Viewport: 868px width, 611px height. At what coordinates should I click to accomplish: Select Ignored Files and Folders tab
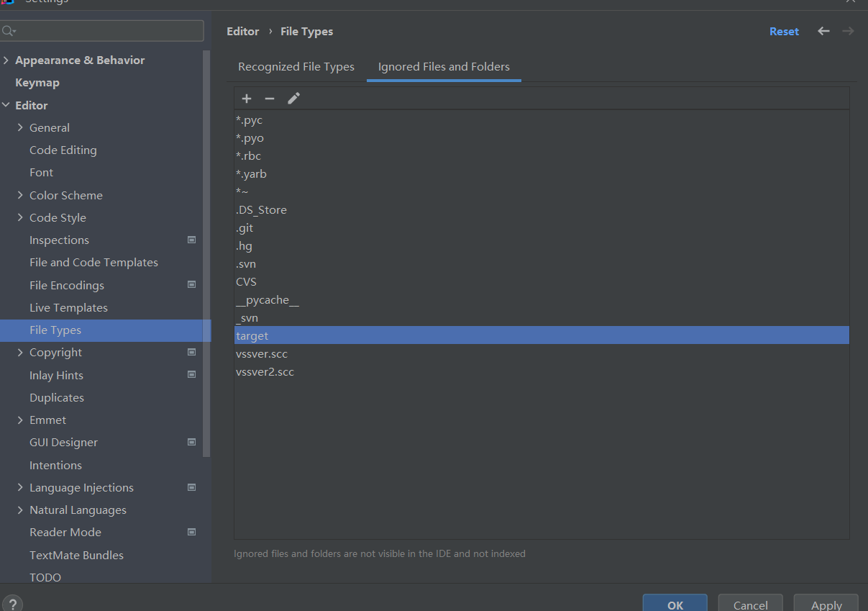coord(444,67)
